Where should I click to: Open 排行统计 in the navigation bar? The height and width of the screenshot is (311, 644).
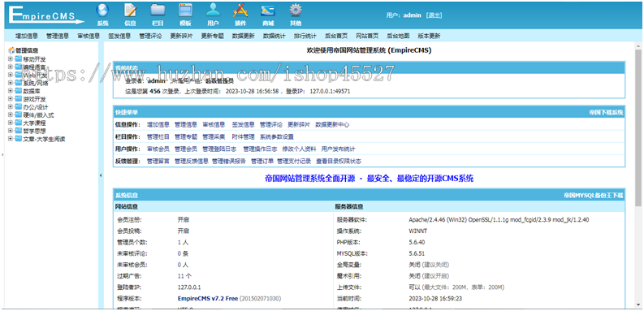point(305,36)
